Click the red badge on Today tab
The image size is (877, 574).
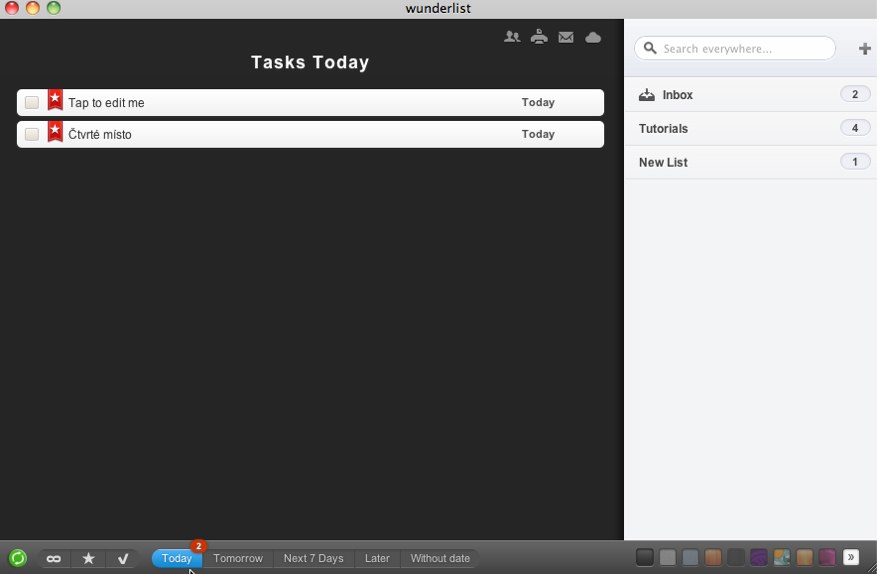point(199,546)
